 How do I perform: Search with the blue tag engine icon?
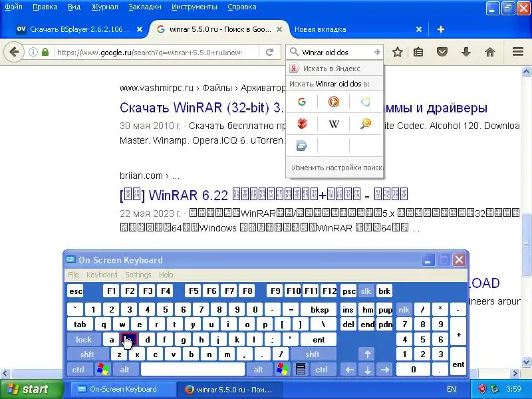[x=302, y=146]
